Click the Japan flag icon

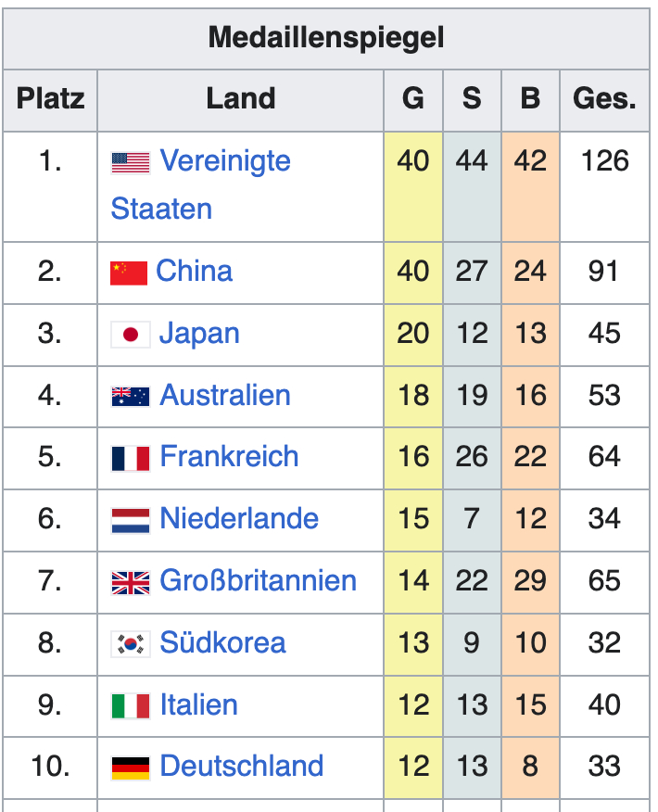tap(130, 335)
